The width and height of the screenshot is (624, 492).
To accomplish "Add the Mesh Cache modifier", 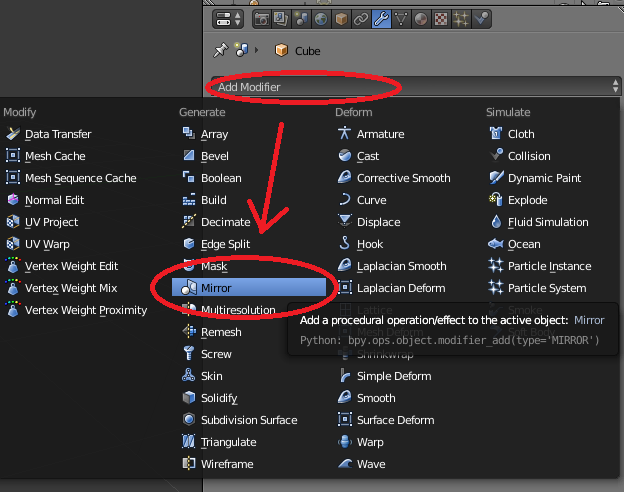I will tap(45, 156).
